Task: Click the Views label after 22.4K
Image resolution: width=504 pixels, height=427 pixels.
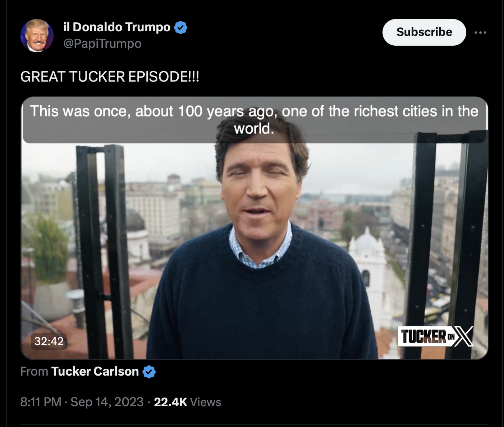Action: 206,402
